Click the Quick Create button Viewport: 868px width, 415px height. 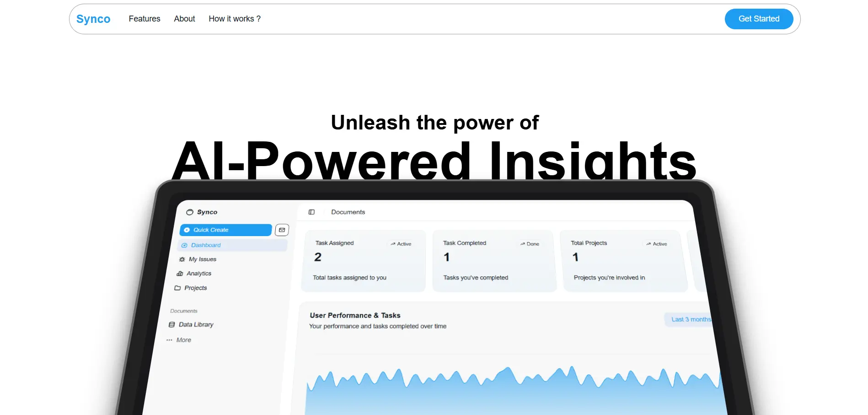(226, 230)
